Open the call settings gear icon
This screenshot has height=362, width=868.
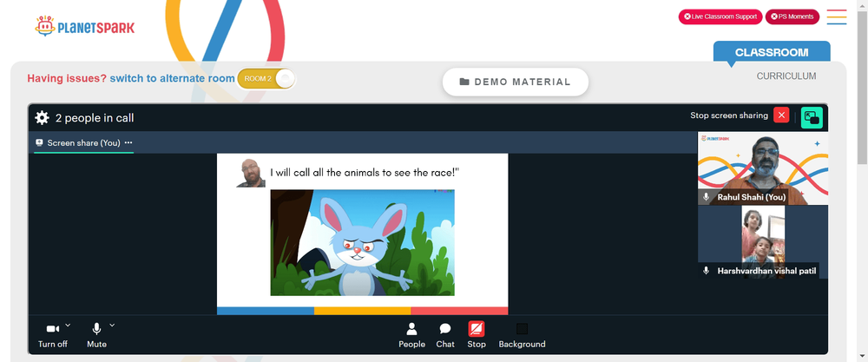pyautogui.click(x=42, y=117)
